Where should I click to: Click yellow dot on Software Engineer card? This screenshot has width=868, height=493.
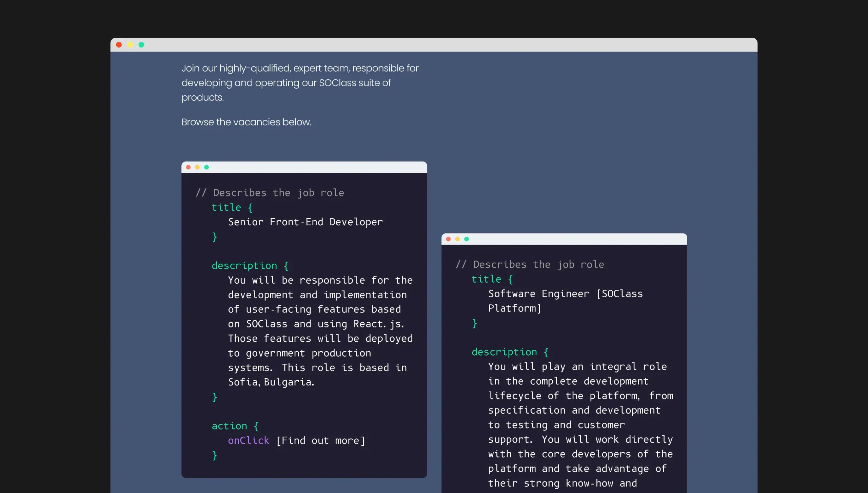pos(457,239)
